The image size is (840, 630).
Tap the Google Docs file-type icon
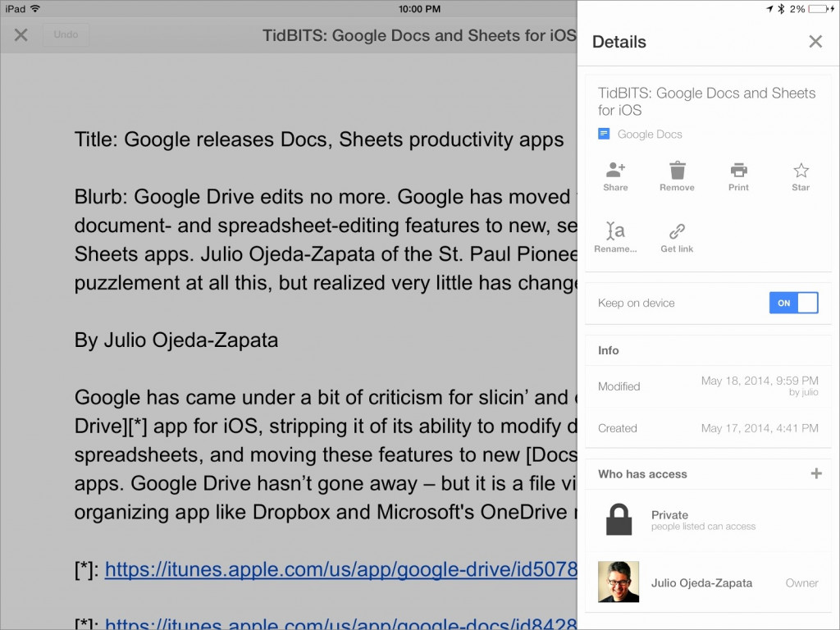point(605,134)
